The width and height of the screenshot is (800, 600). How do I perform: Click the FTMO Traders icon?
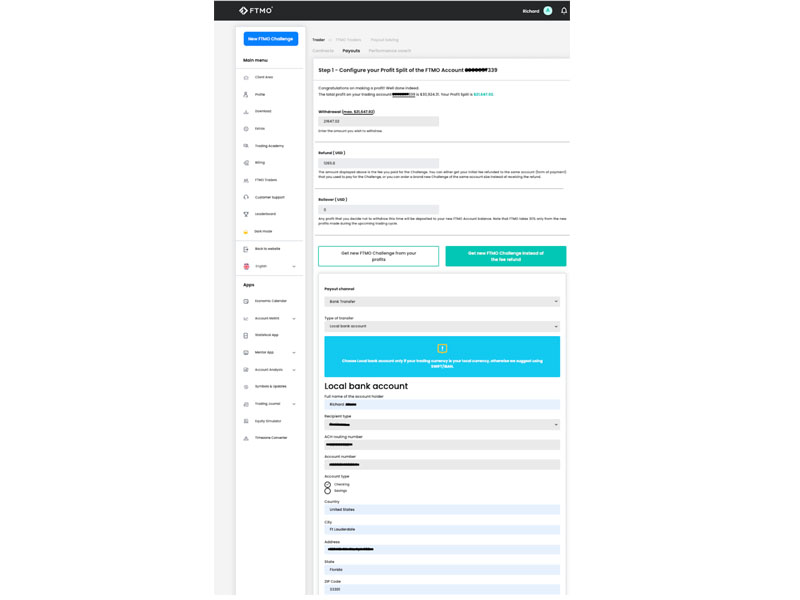[x=246, y=180]
